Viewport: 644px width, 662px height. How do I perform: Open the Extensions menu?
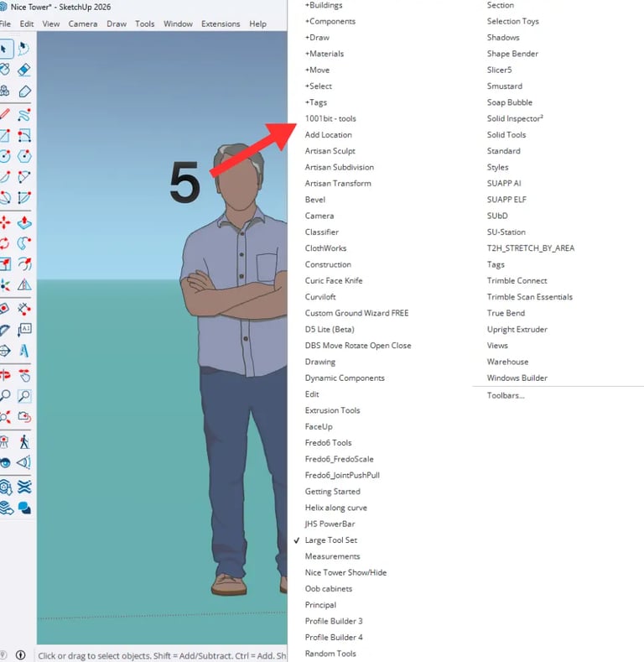click(221, 23)
